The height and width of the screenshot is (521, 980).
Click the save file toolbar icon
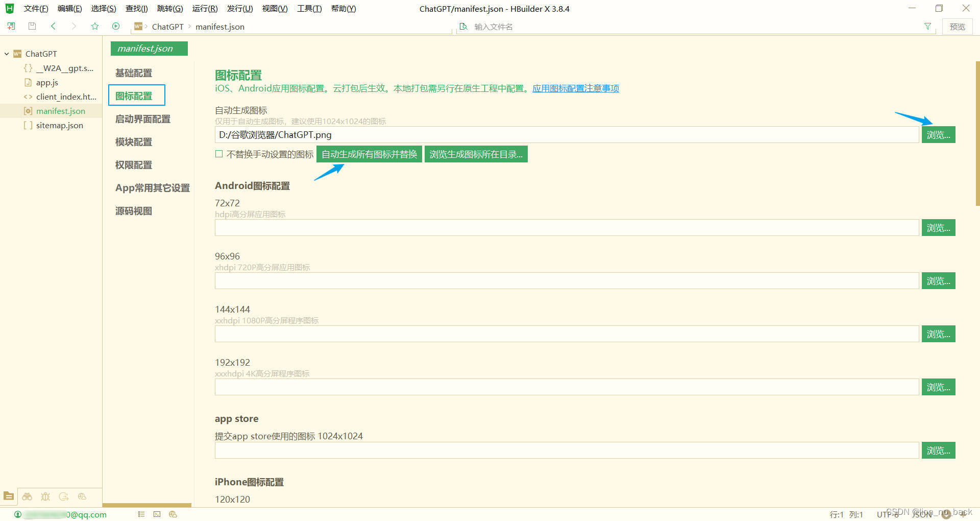(x=32, y=26)
